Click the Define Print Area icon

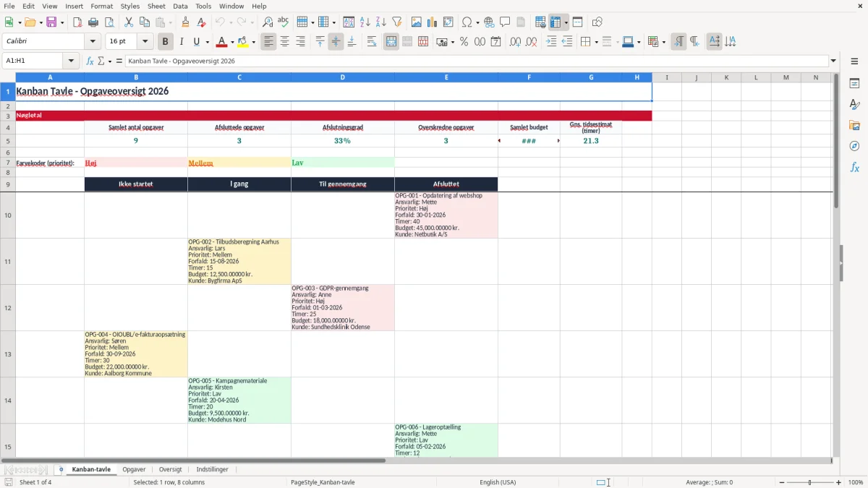tap(540, 22)
